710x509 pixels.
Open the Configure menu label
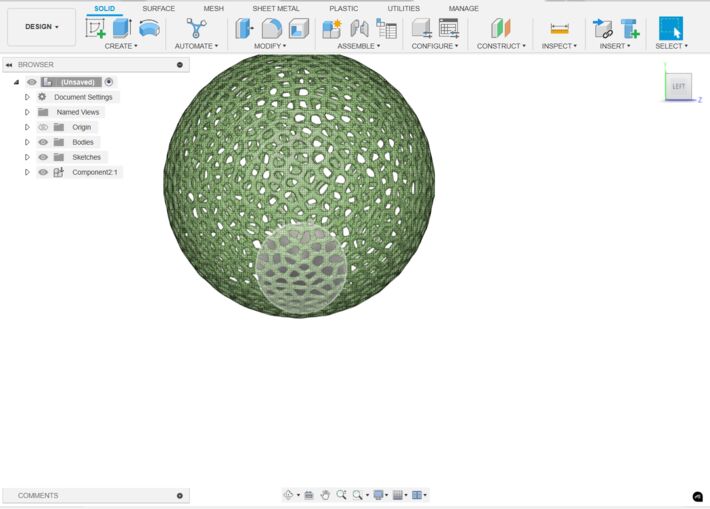pyautogui.click(x=435, y=46)
